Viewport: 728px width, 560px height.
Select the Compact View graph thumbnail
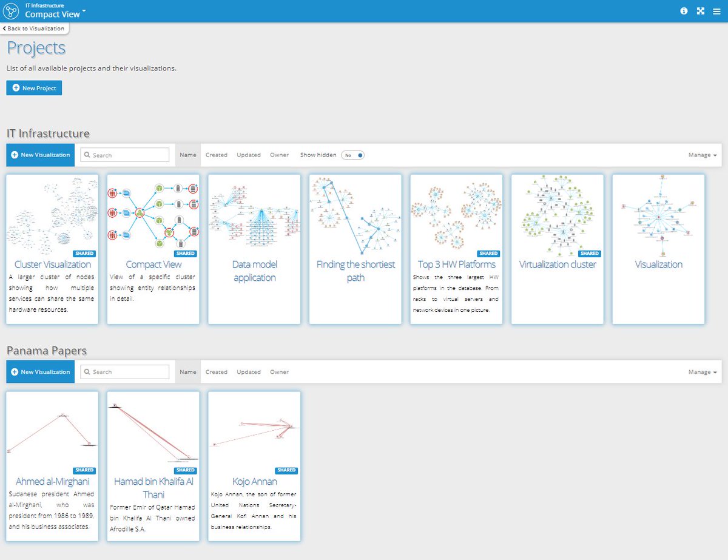(153, 217)
